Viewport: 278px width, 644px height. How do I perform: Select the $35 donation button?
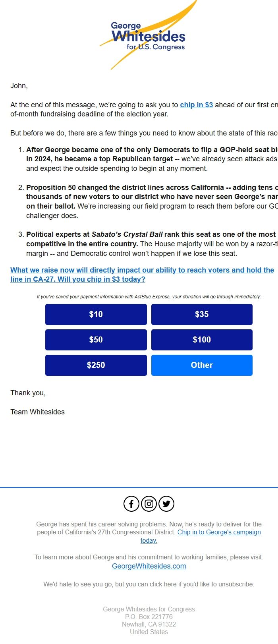pos(202,314)
